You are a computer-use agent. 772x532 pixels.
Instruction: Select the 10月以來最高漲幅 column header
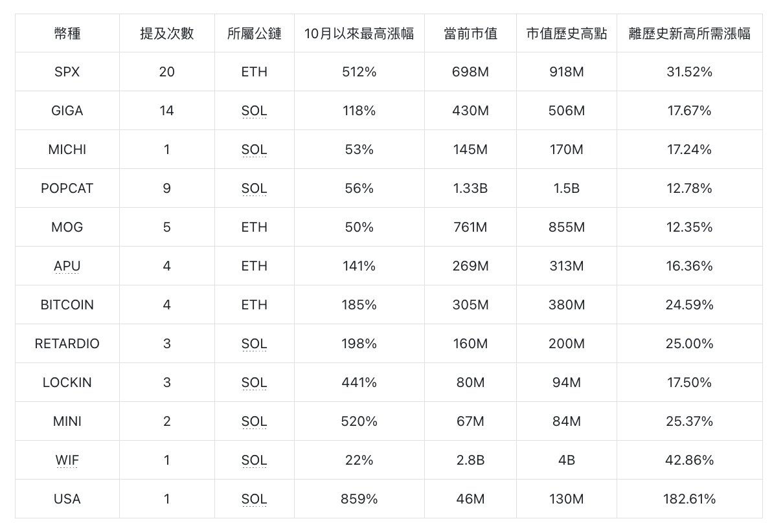click(x=359, y=34)
